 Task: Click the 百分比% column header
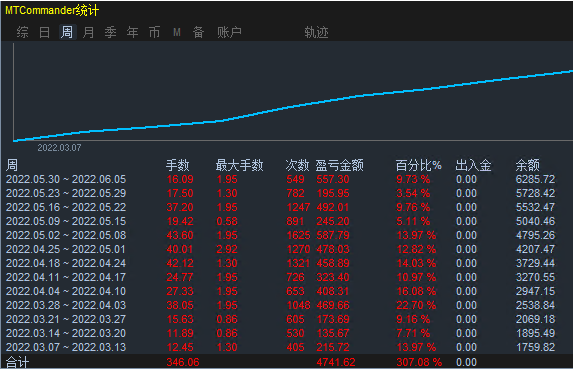418,165
